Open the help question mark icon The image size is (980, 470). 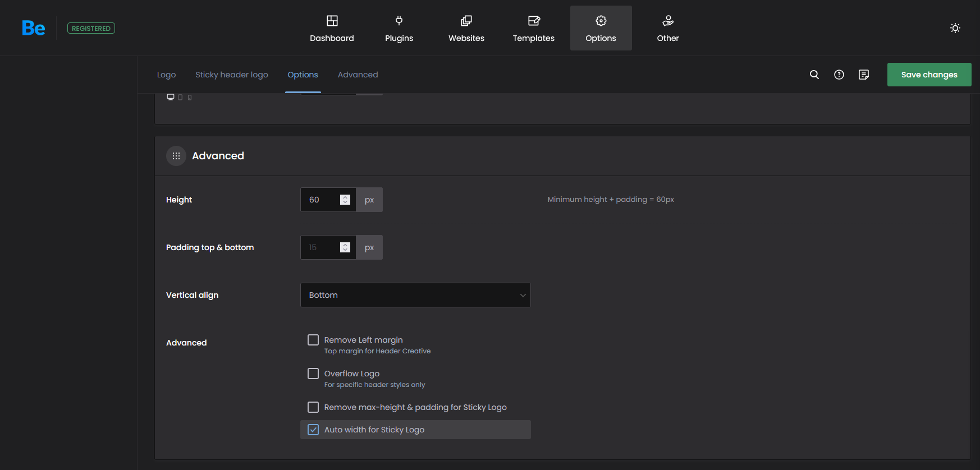839,75
